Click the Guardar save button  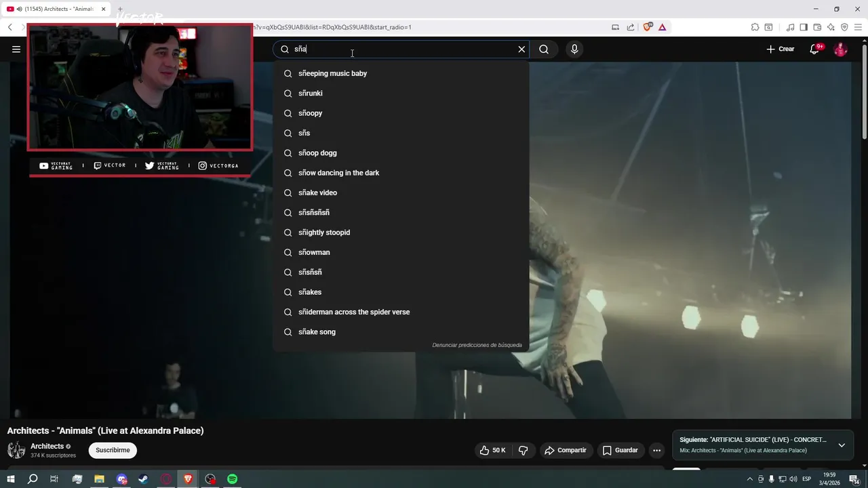click(620, 450)
